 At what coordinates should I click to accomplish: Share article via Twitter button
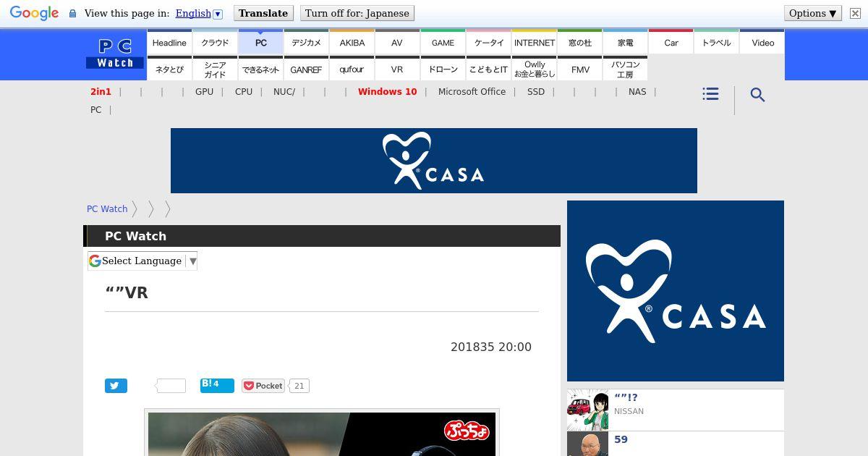(x=116, y=386)
